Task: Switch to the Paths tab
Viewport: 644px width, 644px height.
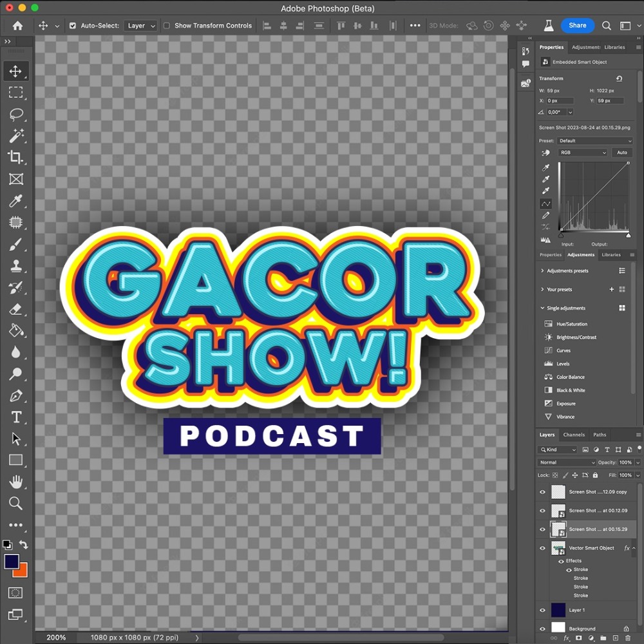Action: [600, 435]
